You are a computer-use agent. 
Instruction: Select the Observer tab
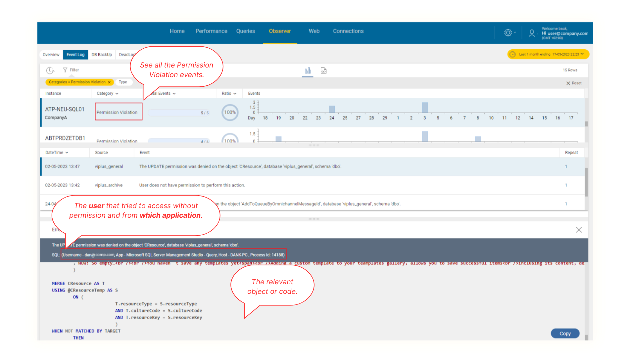[x=280, y=31]
